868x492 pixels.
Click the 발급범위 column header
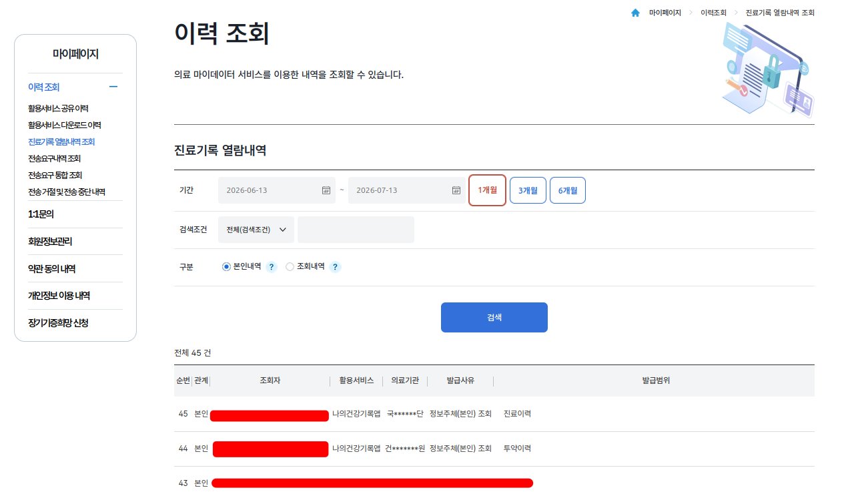656,380
